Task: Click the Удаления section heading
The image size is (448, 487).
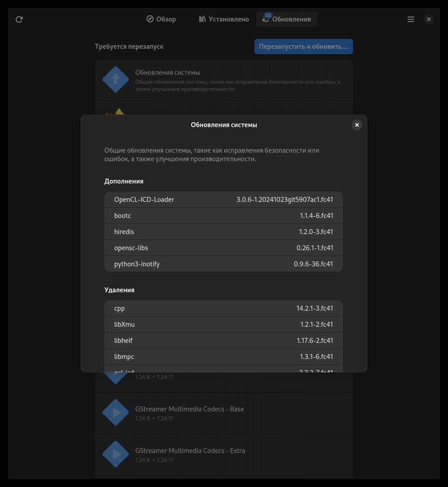Action: 119,290
